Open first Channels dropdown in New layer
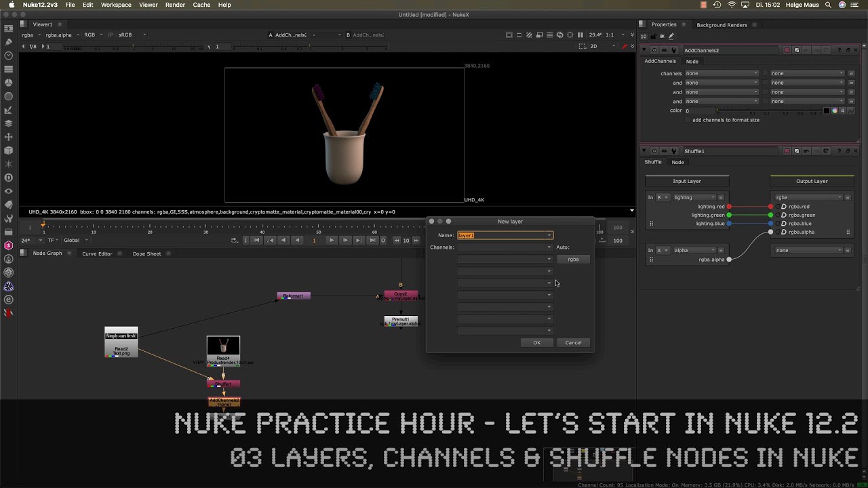The width and height of the screenshot is (868, 488). click(x=505, y=247)
